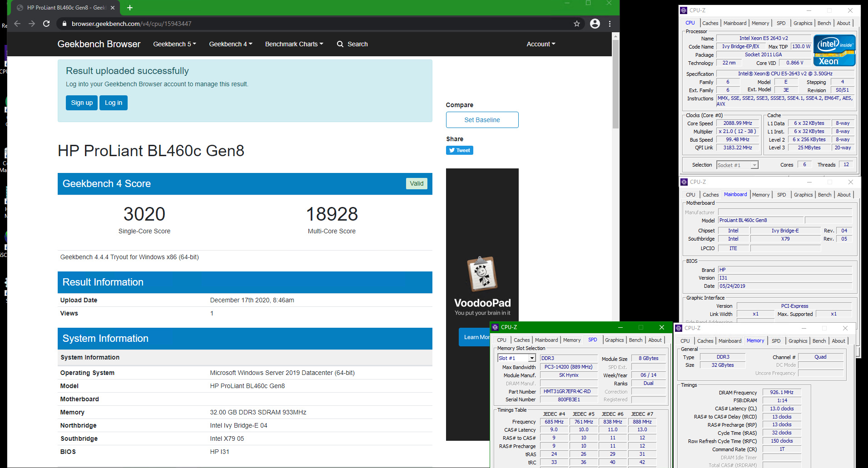Click the CPU-Z app icon in the top window title

pyautogui.click(x=684, y=10)
